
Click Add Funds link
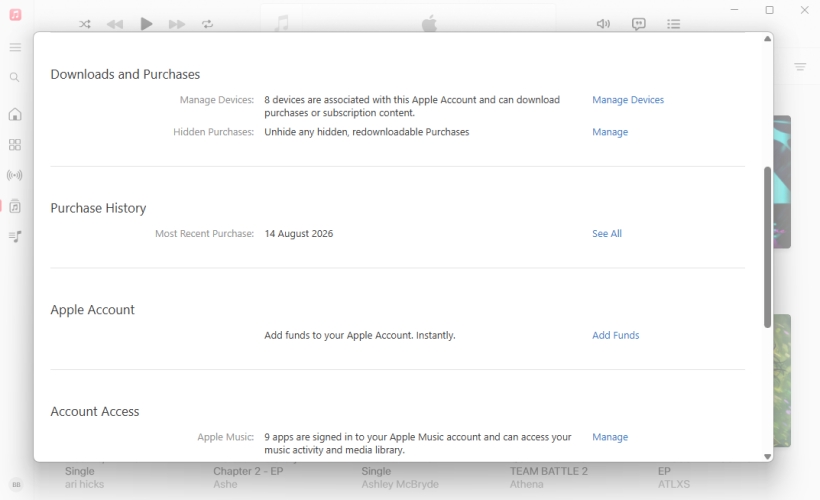(x=616, y=335)
